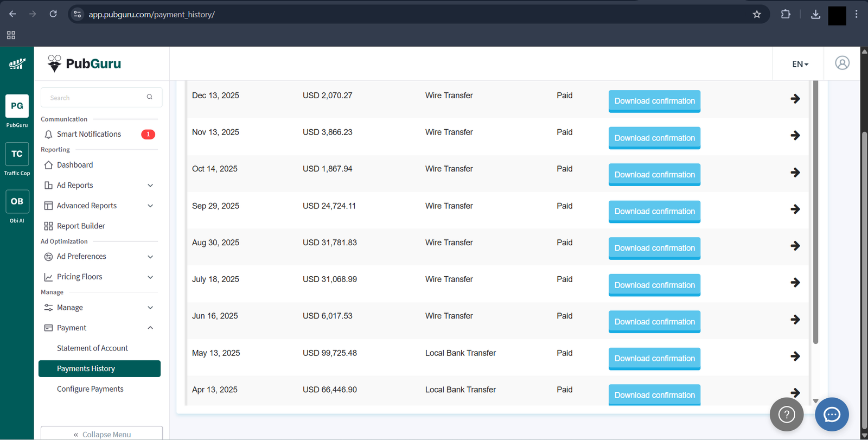
Task: Open Traffic Cop TC app icon
Action: (x=17, y=154)
